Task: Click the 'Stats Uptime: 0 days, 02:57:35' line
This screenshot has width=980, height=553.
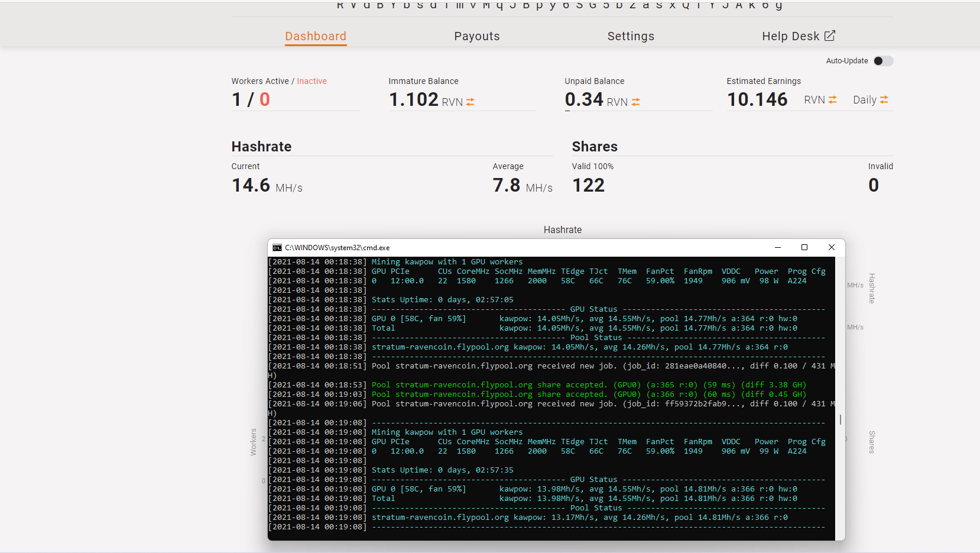Action: tap(442, 470)
